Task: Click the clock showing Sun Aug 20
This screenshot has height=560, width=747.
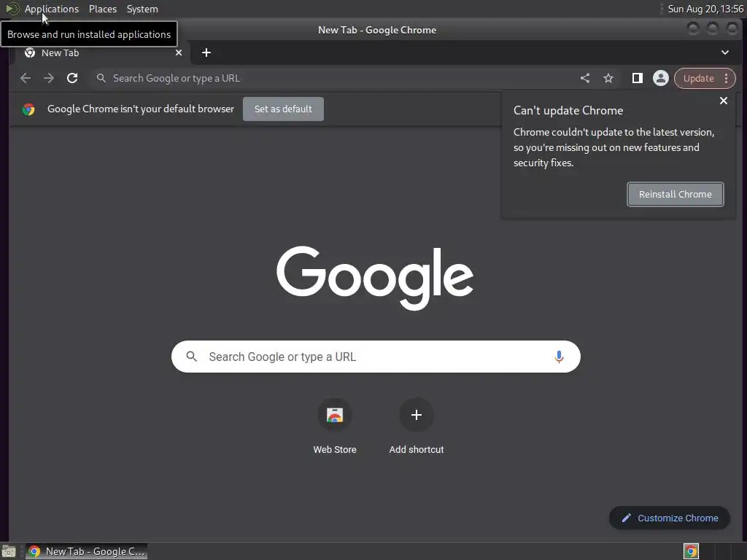Action: [x=705, y=9]
